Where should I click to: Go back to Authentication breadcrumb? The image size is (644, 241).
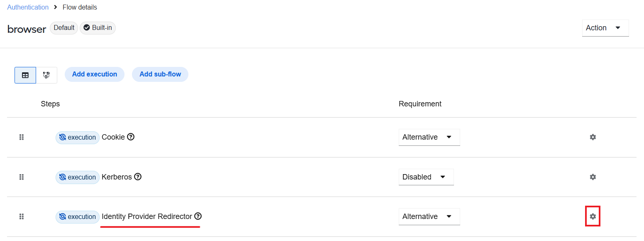point(28,7)
